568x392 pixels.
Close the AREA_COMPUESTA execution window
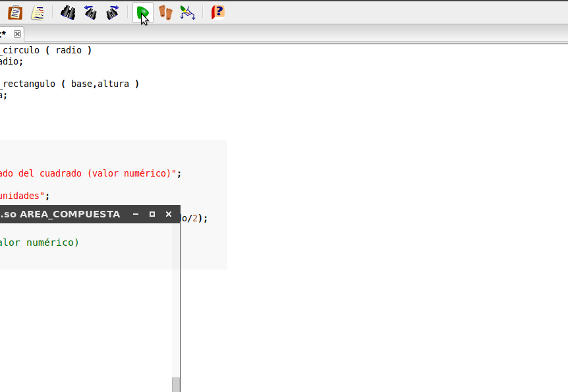click(x=169, y=214)
